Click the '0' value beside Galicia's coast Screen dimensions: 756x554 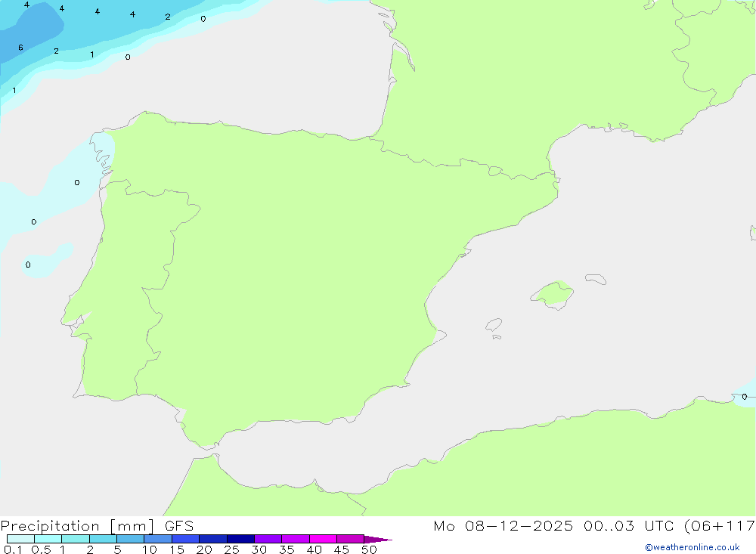click(x=77, y=182)
